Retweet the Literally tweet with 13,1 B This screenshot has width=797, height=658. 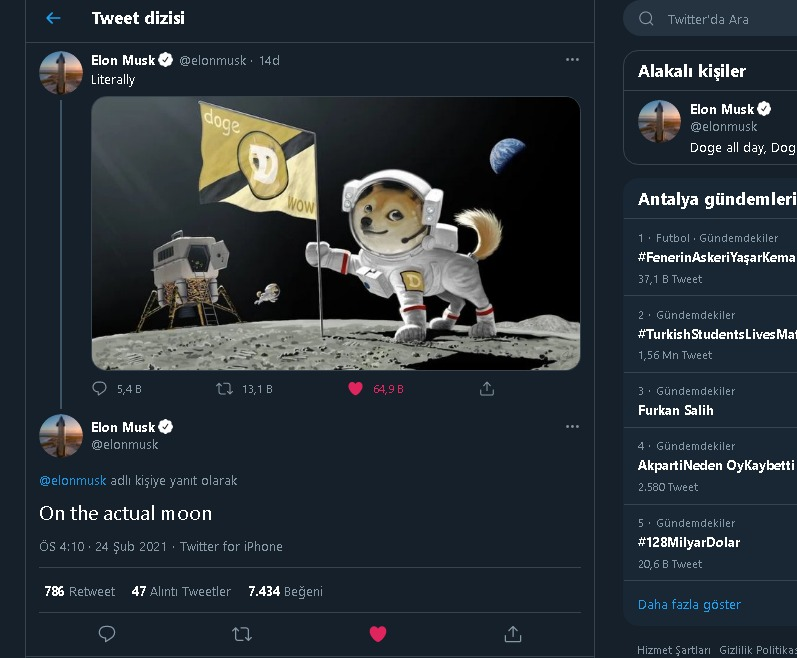(224, 389)
